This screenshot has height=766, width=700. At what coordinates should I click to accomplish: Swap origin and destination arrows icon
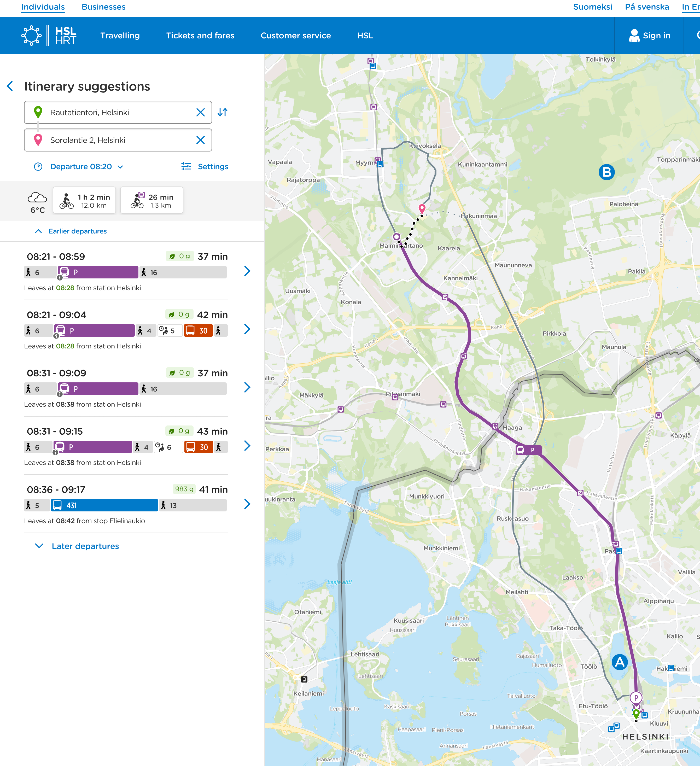click(223, 112)
